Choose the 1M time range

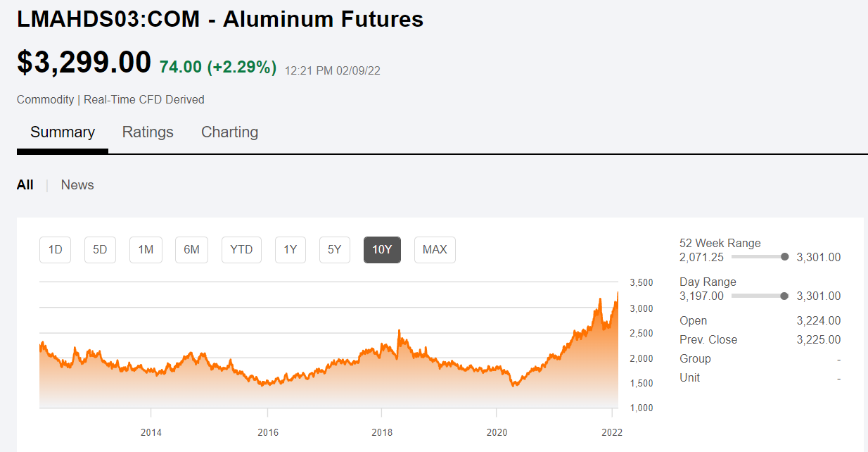(146, 250)
